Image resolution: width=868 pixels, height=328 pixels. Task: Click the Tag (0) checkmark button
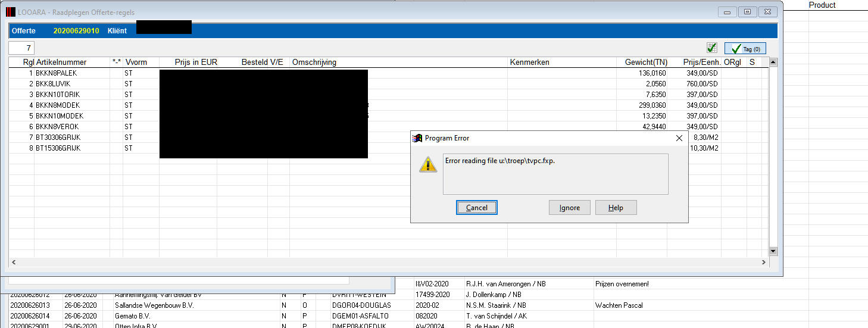745,49
